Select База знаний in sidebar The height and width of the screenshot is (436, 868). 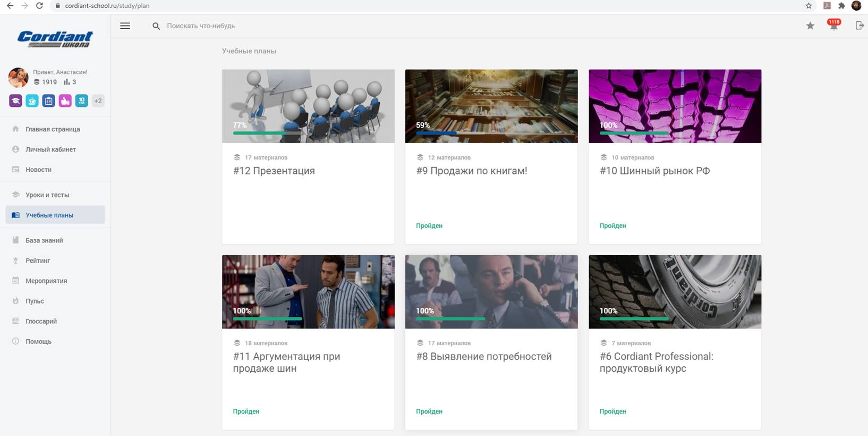pos(44,240)
